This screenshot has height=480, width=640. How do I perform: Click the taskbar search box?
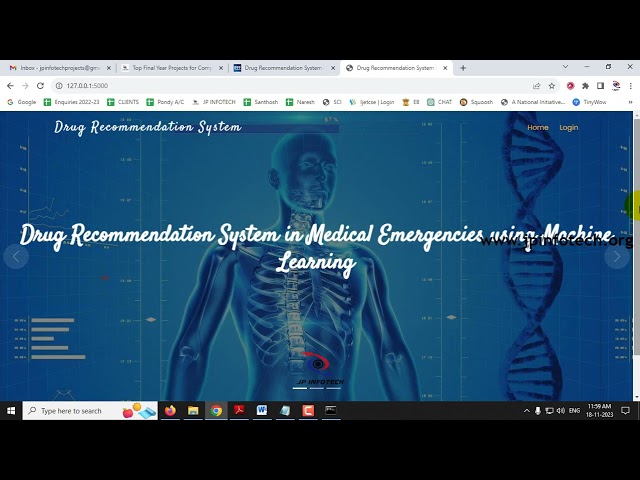point(90,411)
